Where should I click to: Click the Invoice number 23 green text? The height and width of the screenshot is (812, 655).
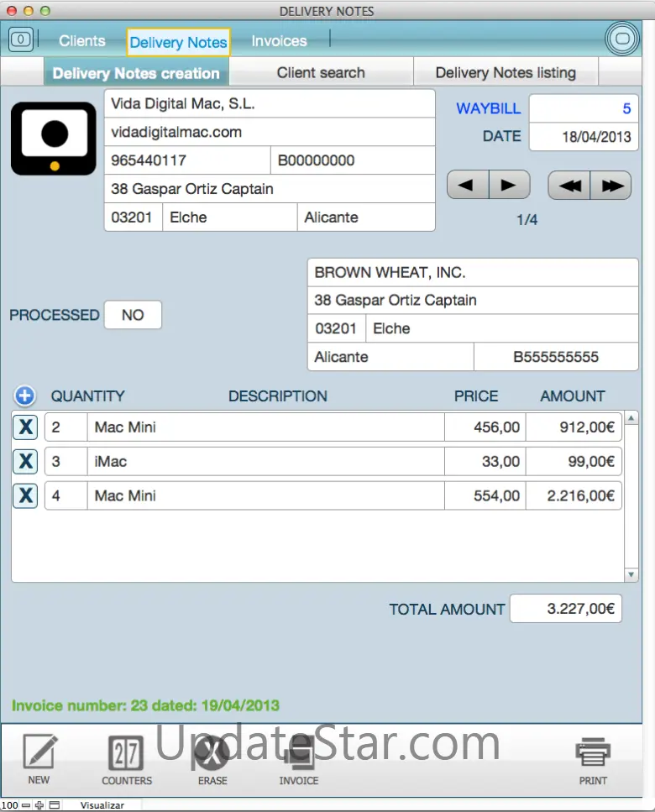pyautogui.click(x=145, y=705)
